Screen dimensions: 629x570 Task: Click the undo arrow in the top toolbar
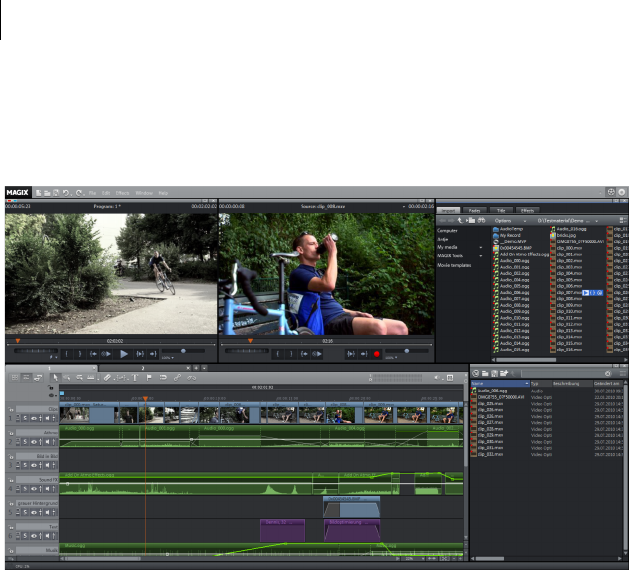[66, 191]
